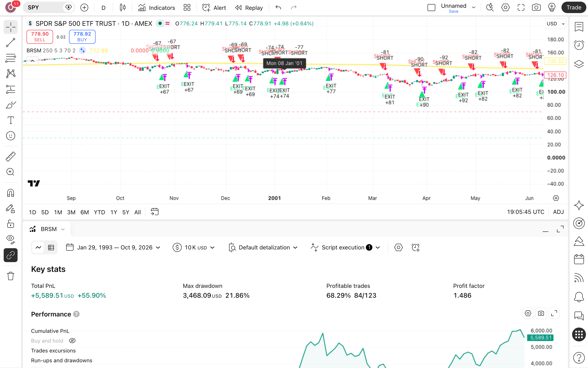This screenshot has height=368, width=588.
Task: Open the 10K USD capital dropdown
Action: (x=194, y=248)
